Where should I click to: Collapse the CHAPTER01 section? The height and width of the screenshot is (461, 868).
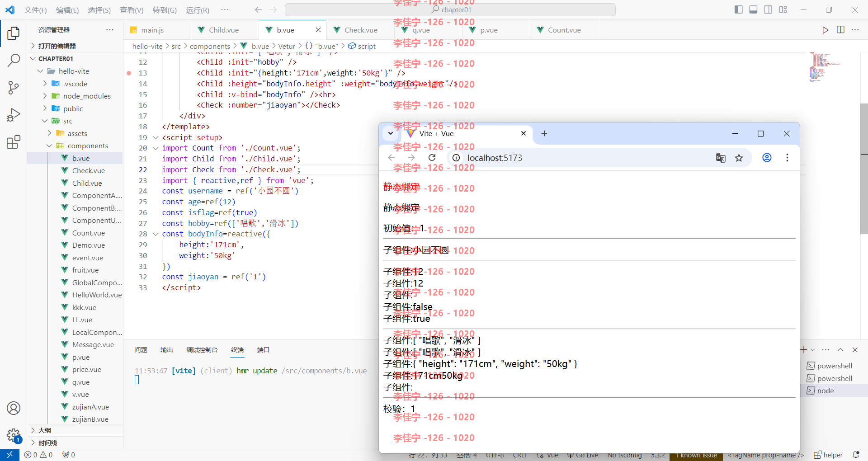point(75,59)
